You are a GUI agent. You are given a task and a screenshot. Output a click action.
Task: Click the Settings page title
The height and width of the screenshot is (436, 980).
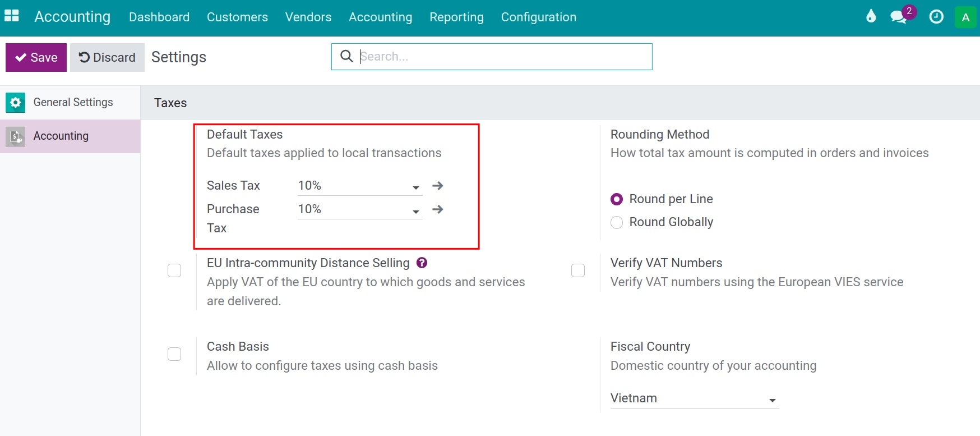(x=179, y=57)
